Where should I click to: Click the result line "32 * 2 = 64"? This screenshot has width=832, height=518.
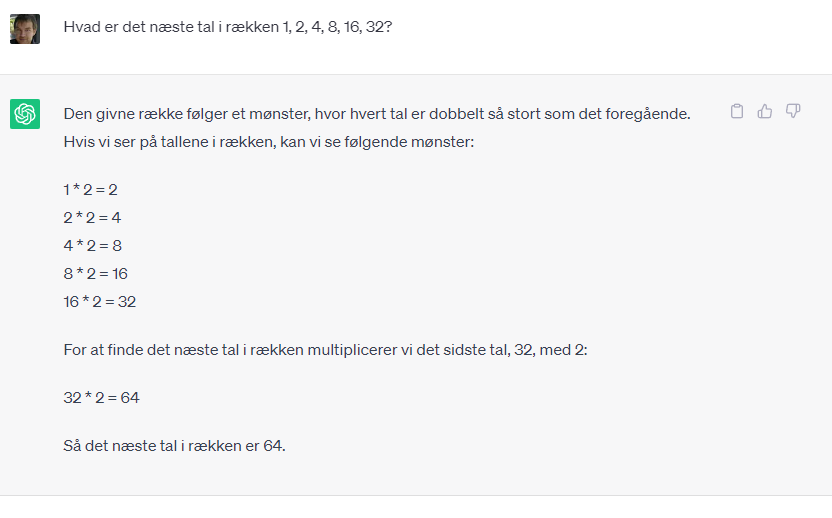point(101,397)
